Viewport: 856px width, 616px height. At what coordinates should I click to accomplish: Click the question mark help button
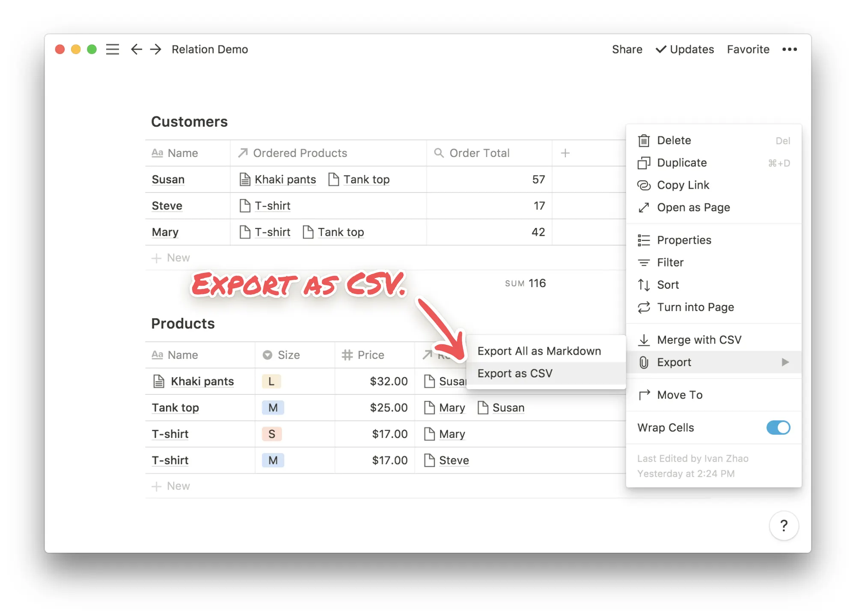pyautogui.click(x=783, y=525)
